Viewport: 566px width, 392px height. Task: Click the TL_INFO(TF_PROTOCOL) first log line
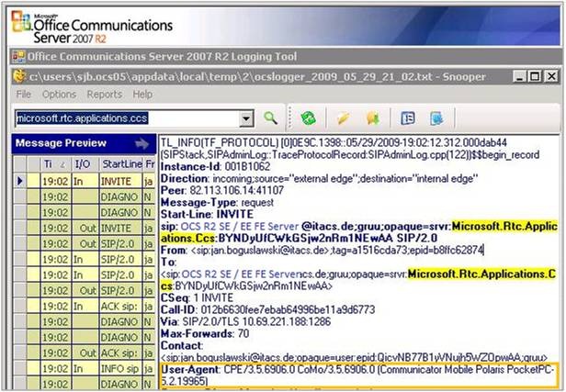point(334,143)
